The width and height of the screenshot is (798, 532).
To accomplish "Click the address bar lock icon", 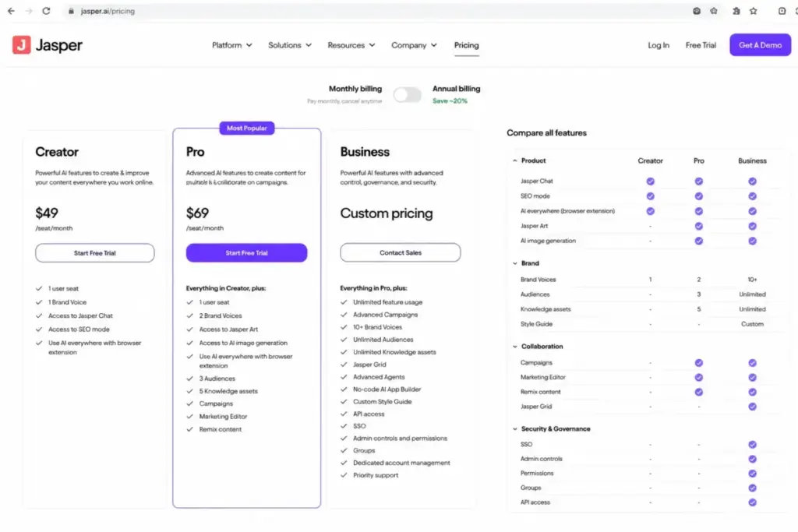I will (71, 11).
